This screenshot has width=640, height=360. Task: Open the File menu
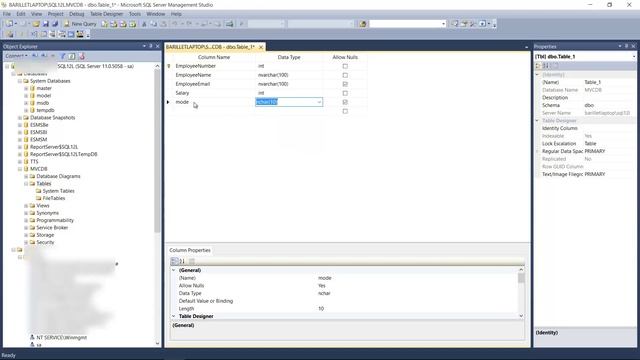pos(7,14)
